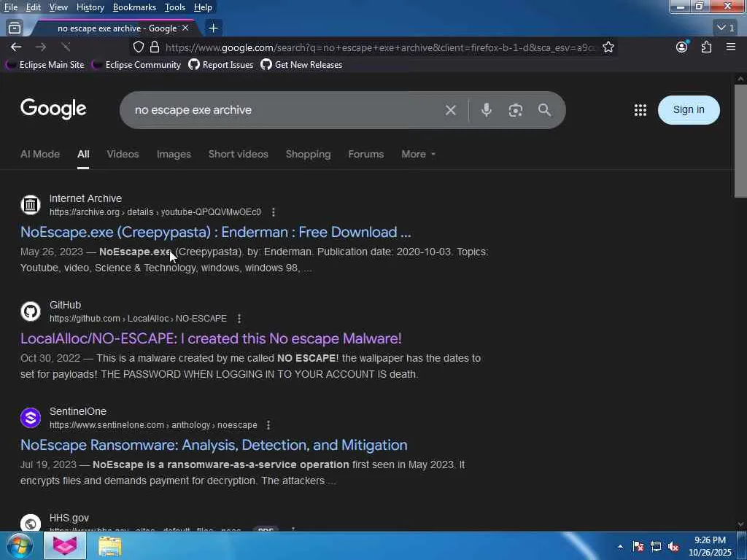Switch to the Images results tab
Image resolution: width=747 pixels, height=560 pixels.
[x=174, y=155]
